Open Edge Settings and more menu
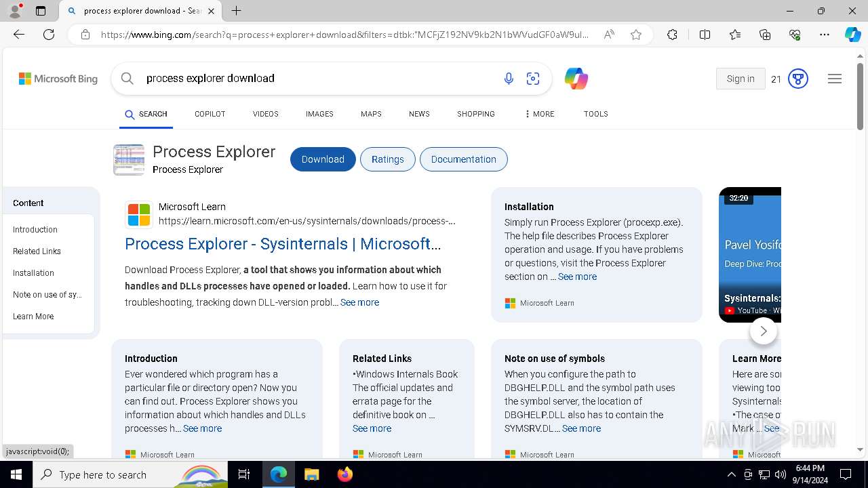Screen dimensions: 868x488 (x=825, y=35)
